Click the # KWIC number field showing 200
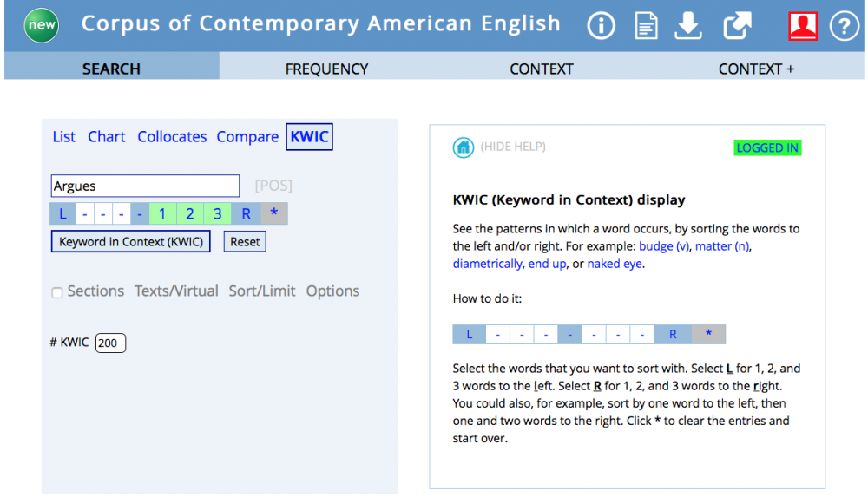 coord(110,343)
